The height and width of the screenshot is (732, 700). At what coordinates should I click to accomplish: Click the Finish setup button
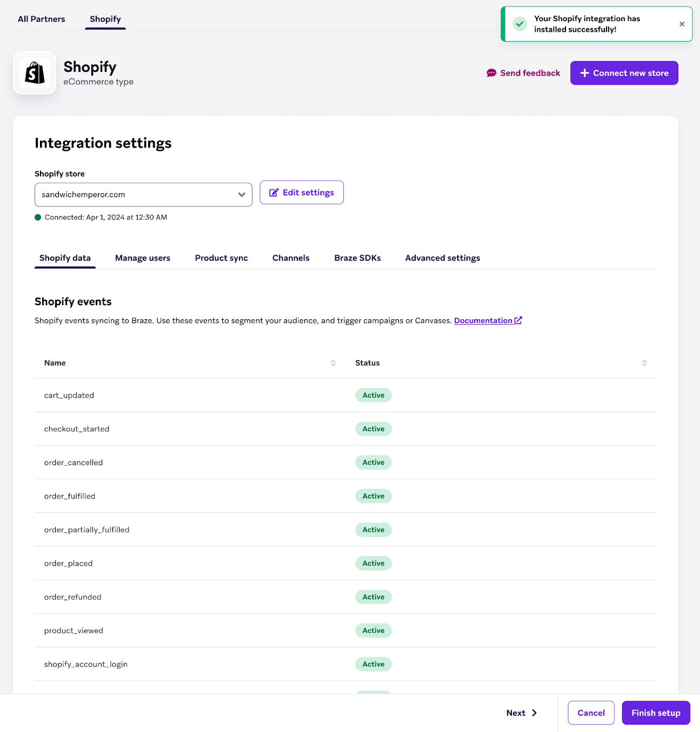pyautogui.click(x=656, y=713)
